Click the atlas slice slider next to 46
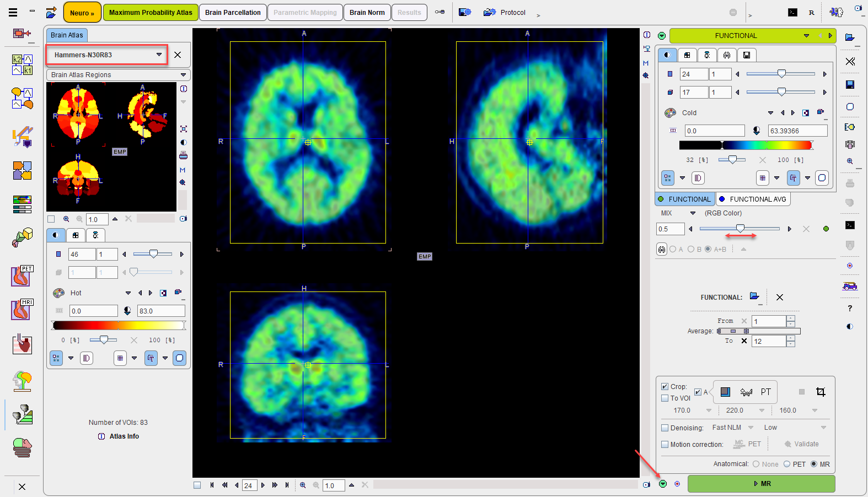 (x=153, y=254)
